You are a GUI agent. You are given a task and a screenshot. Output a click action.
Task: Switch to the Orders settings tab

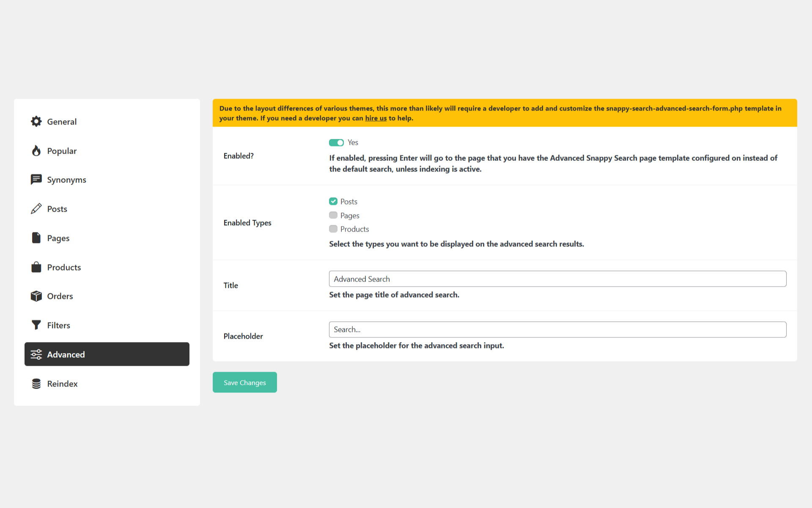[x=60, y=296]
